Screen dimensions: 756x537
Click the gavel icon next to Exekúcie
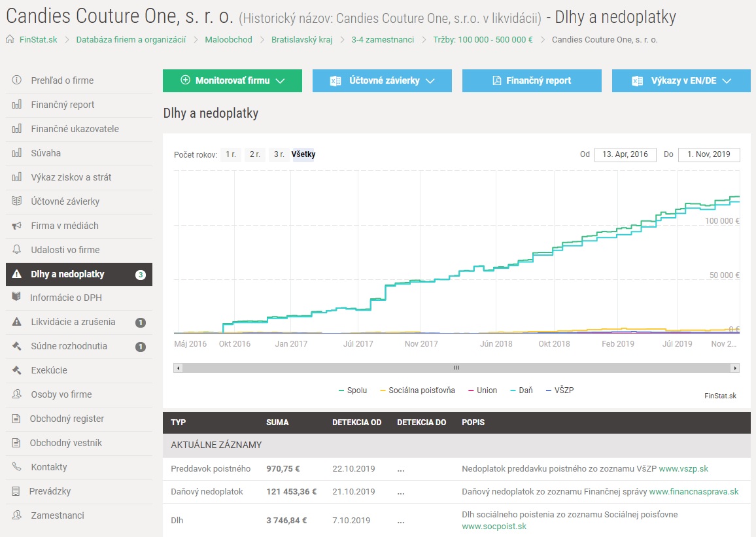pos(17,370)
